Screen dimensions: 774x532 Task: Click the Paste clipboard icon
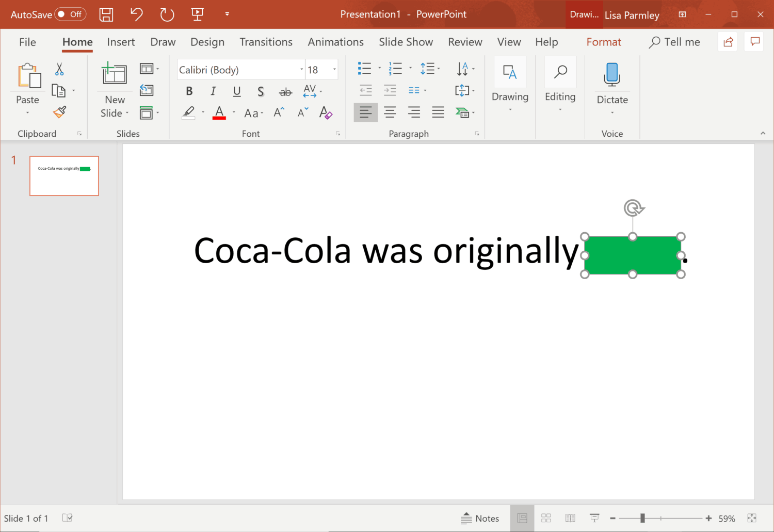click(29, 76)
